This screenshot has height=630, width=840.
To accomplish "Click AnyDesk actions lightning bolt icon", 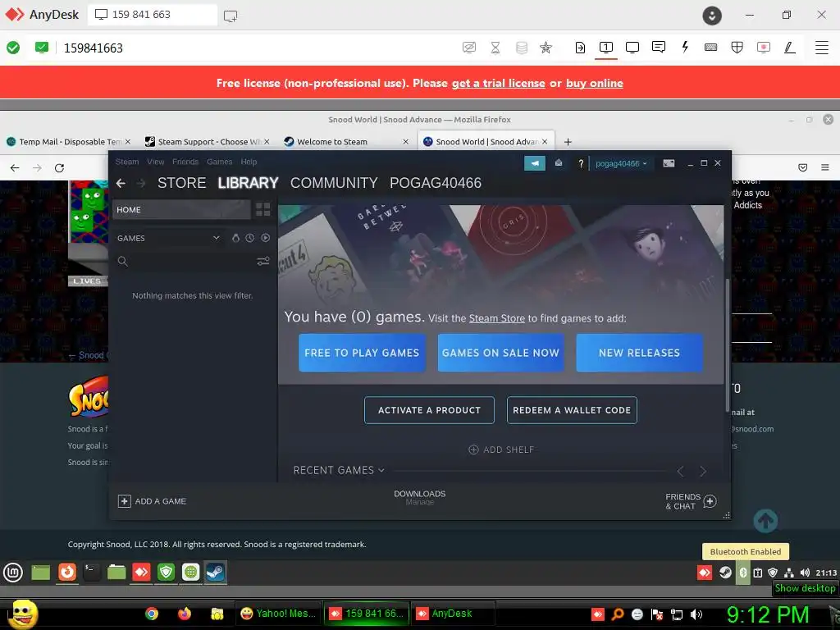I will (x=685, y=47).
